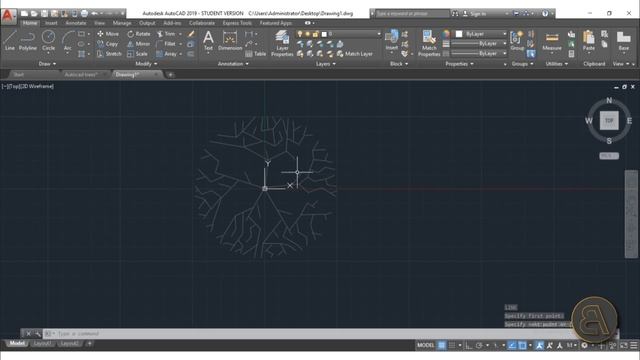Select the Dimension tool
Screen dimensions: 640x360
[230, 40]
